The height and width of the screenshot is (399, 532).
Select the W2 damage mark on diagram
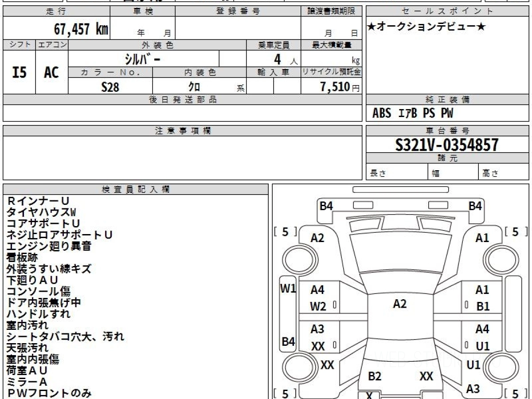point(318,306)
